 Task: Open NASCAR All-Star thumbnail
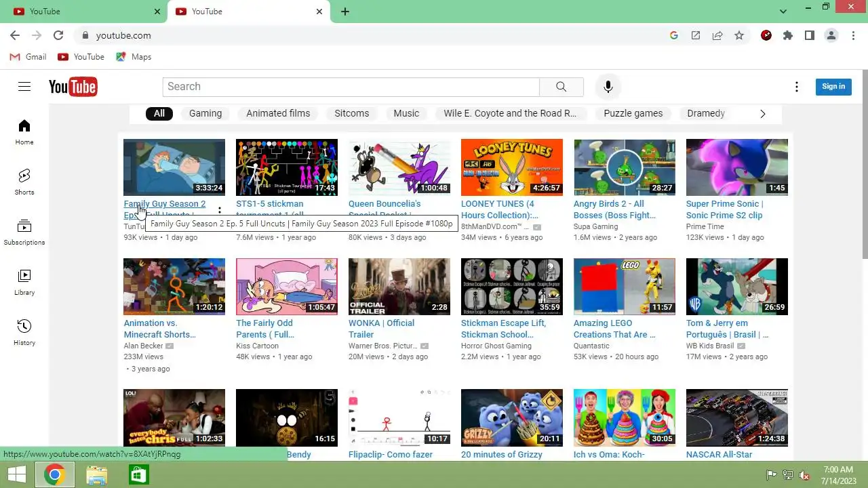click(737, 418)
